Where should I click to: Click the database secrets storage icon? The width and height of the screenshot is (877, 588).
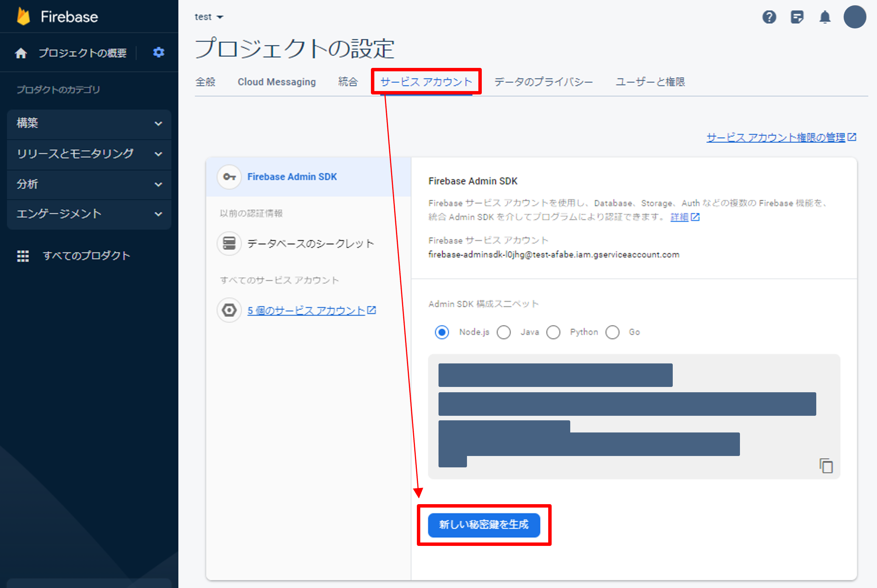tap(229, 243)
